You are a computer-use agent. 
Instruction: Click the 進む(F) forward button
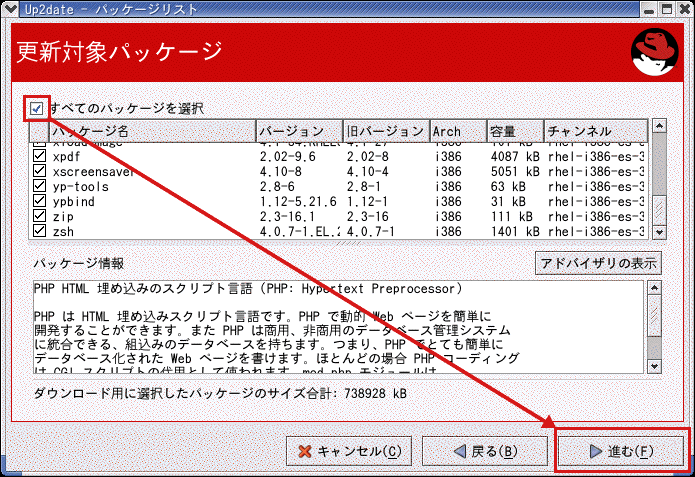pyautogui.click(x=622, y=451)
